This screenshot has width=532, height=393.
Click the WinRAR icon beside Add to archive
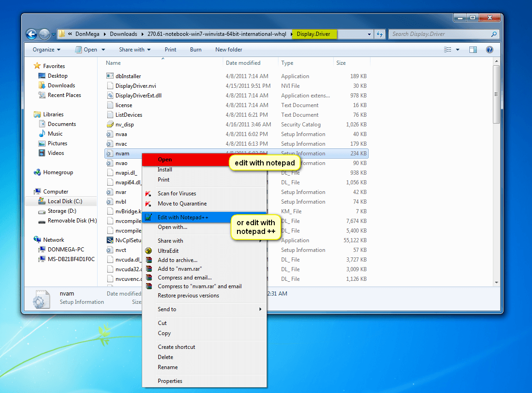pyautogui.click(x=149, y=260)
